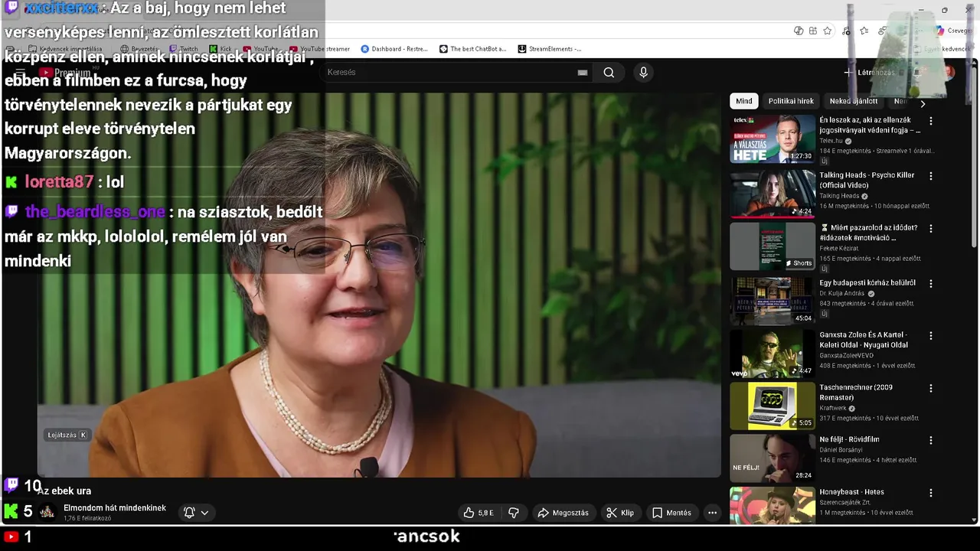Open the Létrehozás create button

869,73
